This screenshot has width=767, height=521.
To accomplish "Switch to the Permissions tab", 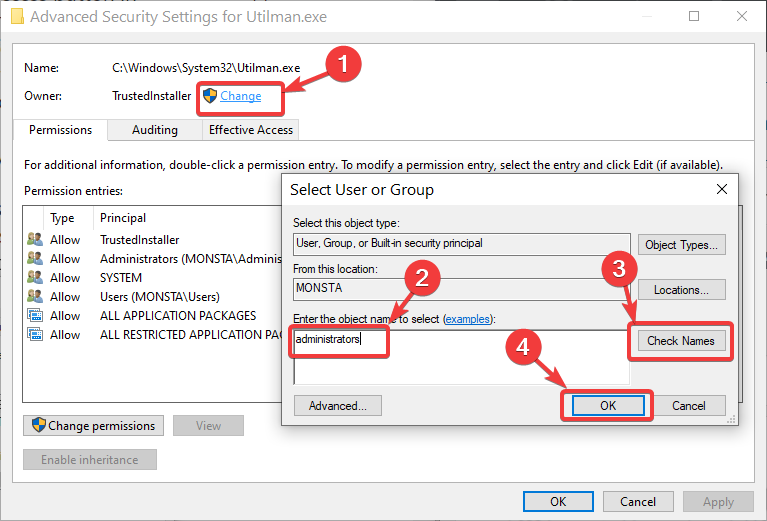I will (x=60, y=130).
